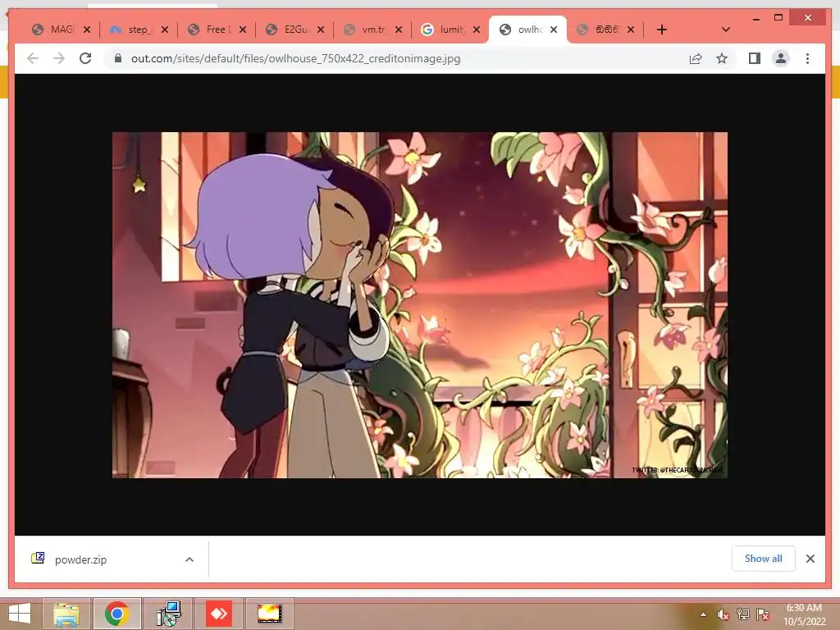Image resolution: width=840 pixels, height=630 pixels.
Task: Open the Windows Start menu
Action: (20, 614)
